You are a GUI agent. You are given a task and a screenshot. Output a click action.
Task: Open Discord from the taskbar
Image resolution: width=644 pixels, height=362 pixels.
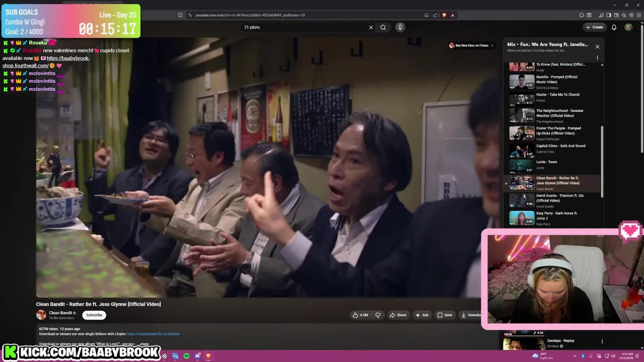click(197, 356)
